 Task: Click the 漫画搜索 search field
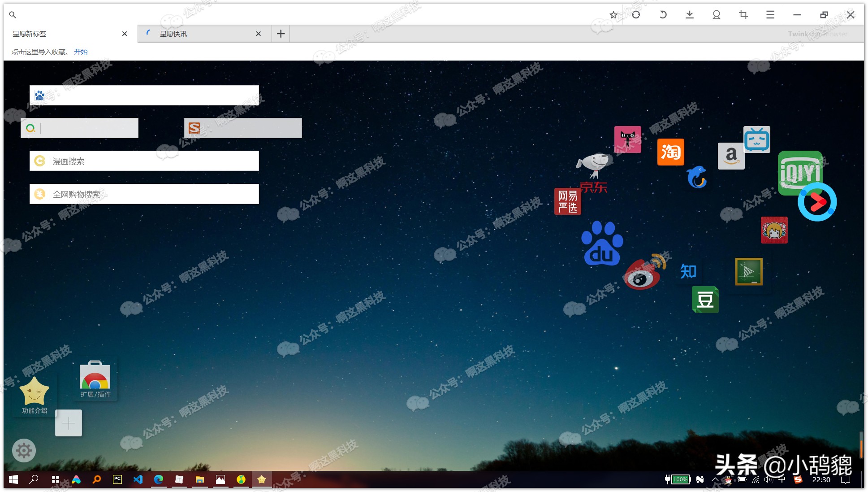(x=152, y=161)
